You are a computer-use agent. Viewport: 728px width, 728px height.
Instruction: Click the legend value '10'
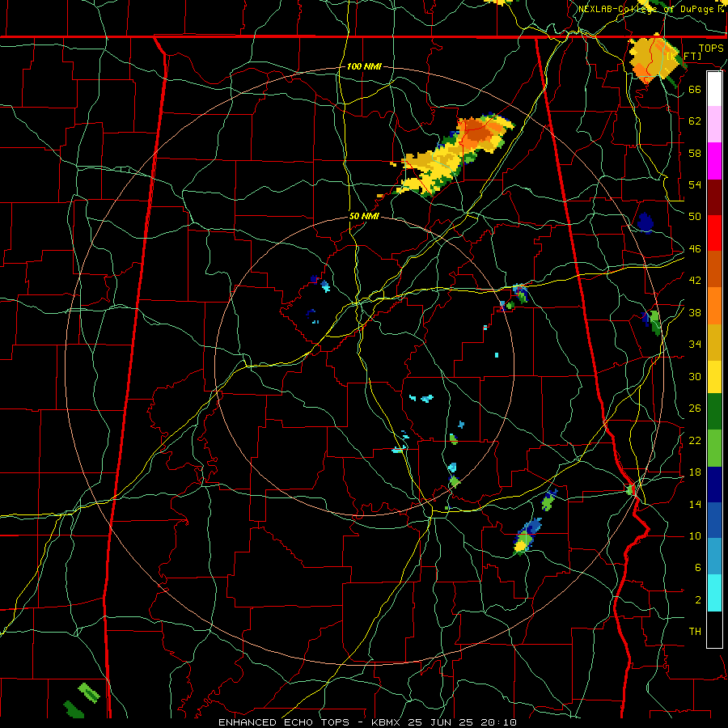(x=695, y=536)
